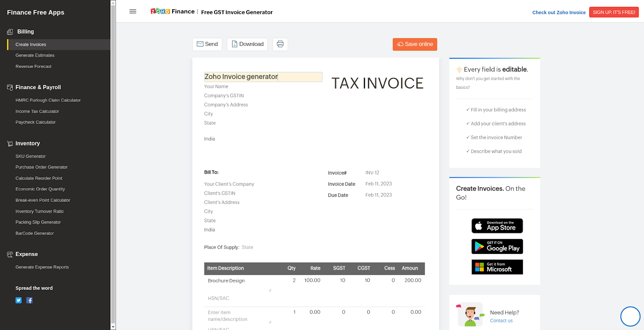Send the invoice by email
This screenshot has width=644, height=330.
pyautogui.click(x=207, y=44)
